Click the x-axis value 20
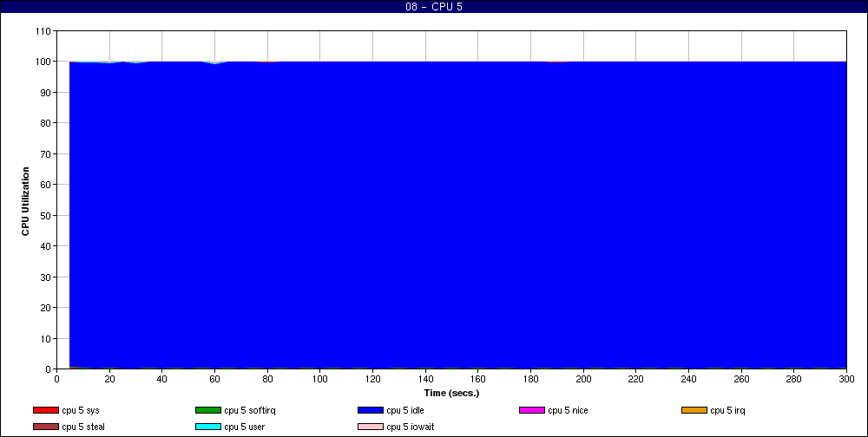Viewport: 868px width, 437px height. click(x=109, y=379)
